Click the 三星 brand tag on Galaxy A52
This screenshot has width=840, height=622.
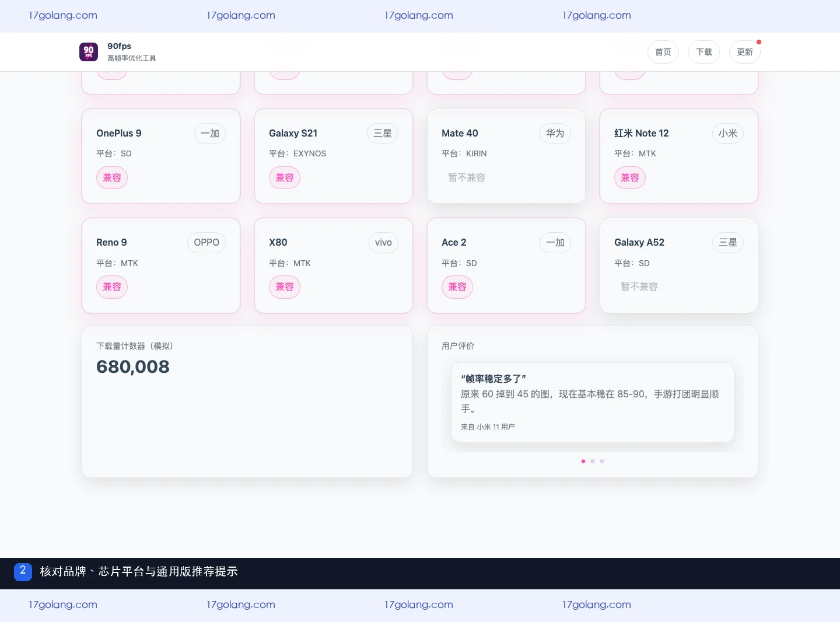(728, 242)
